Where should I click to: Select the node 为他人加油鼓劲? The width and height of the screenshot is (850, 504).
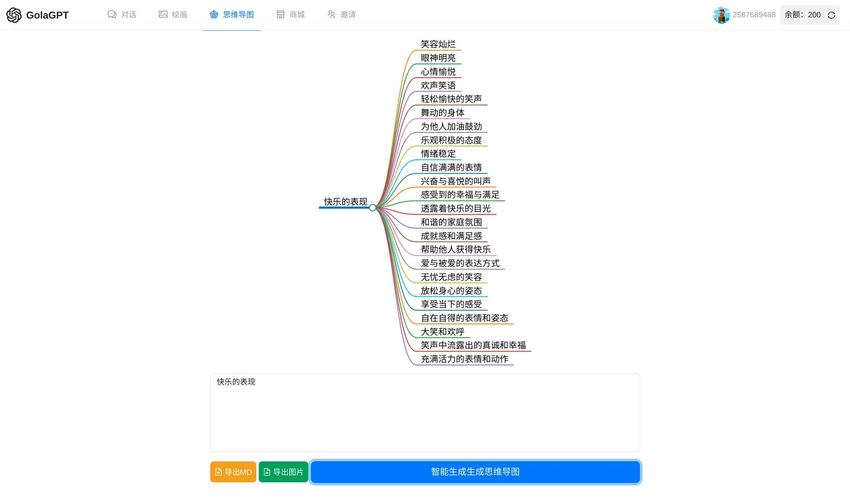(x=451, y=126)
